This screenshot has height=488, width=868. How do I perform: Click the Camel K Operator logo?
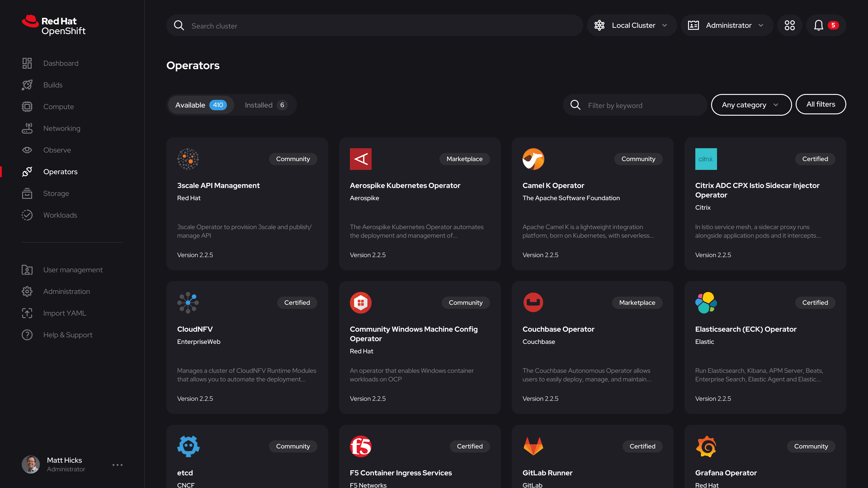point(533,159)
